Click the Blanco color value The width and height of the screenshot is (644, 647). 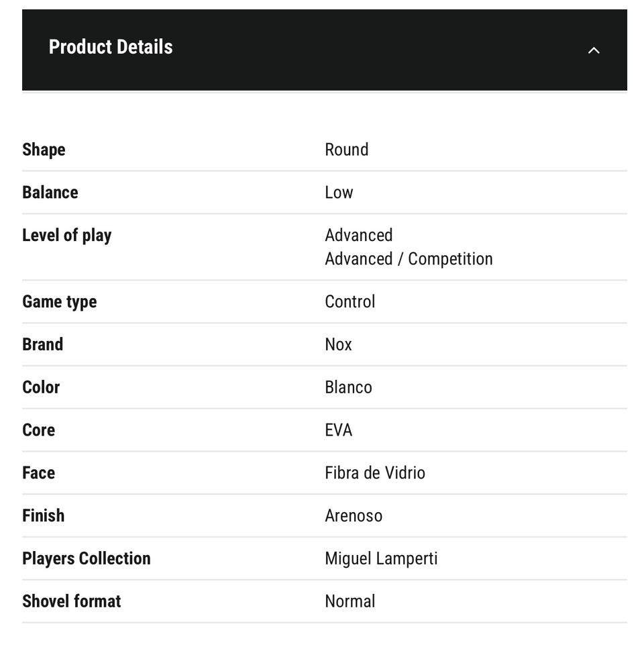click(348, 387)
